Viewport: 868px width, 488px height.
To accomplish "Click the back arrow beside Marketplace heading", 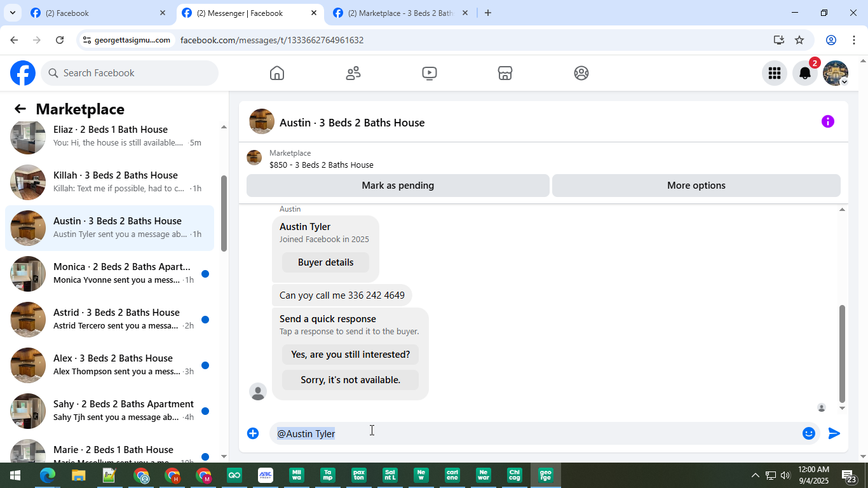I will click(20, 109).
